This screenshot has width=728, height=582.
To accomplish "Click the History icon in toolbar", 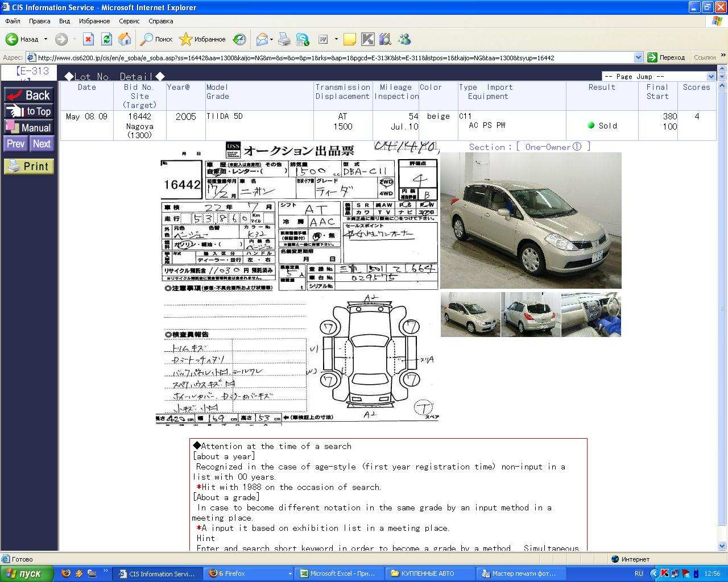I will tap(239, 39).
